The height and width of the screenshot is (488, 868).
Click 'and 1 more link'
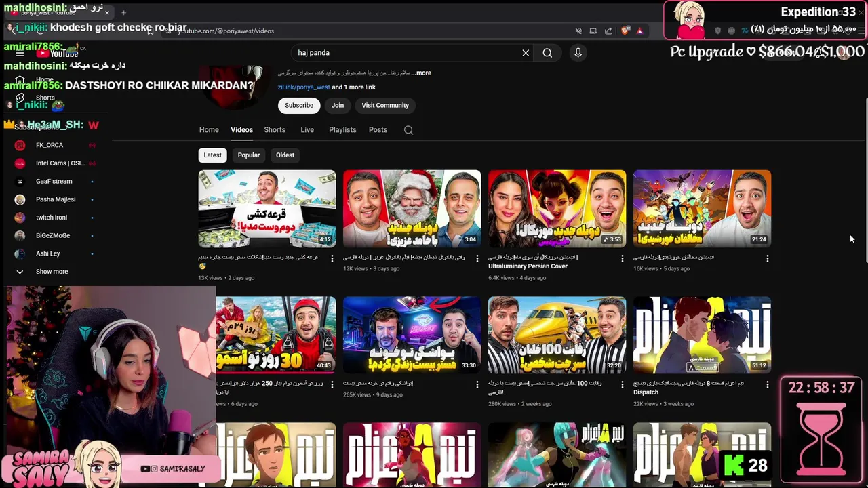(353, 87)
